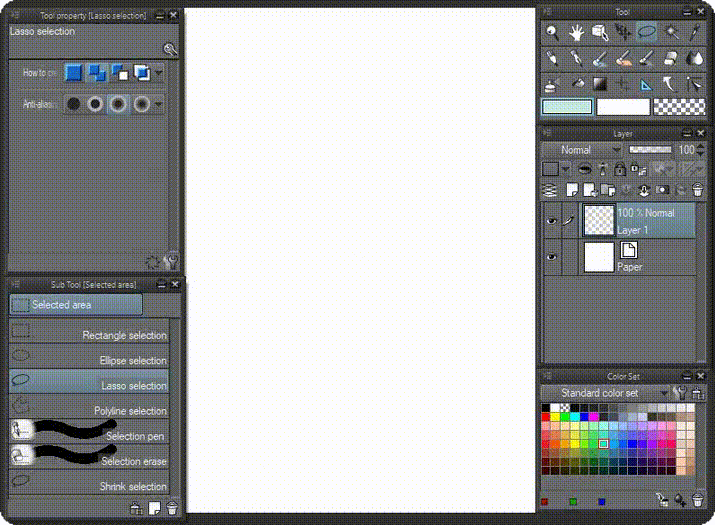
Task: Click magnifier wrench icon beside Lasso selection
Action: (x=170, y=49)
